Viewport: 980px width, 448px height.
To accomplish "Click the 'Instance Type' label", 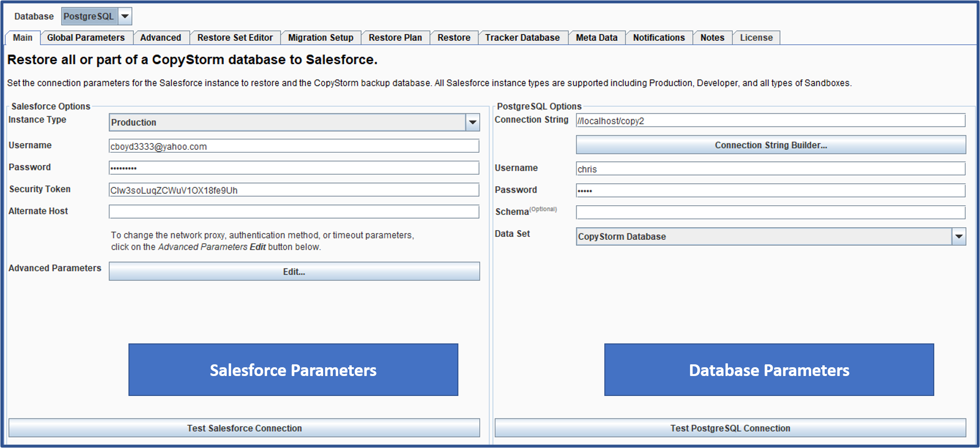I will [37, 120].
